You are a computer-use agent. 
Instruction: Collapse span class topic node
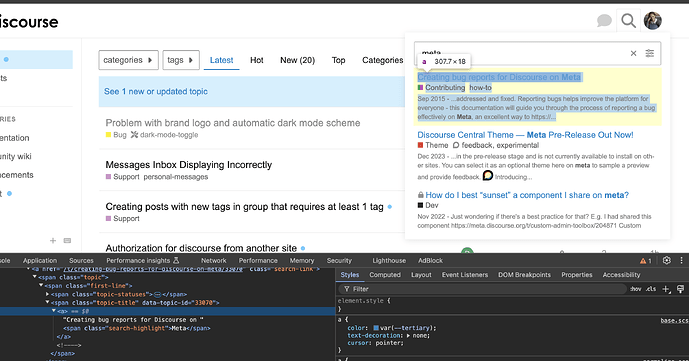click(x=35, y=278)
